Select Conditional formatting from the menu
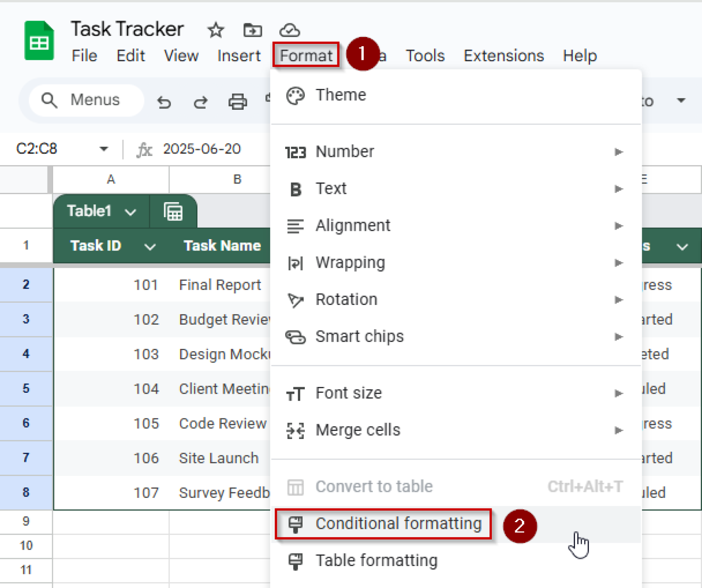The image size is (702, 588). pos(398,524)
